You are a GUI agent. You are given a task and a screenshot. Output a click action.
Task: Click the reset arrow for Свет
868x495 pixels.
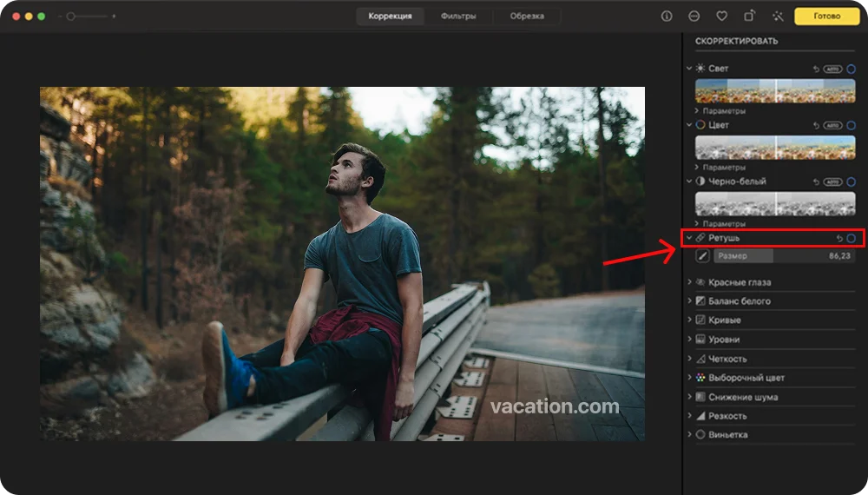pyautogui.click(x=817, y=69)
